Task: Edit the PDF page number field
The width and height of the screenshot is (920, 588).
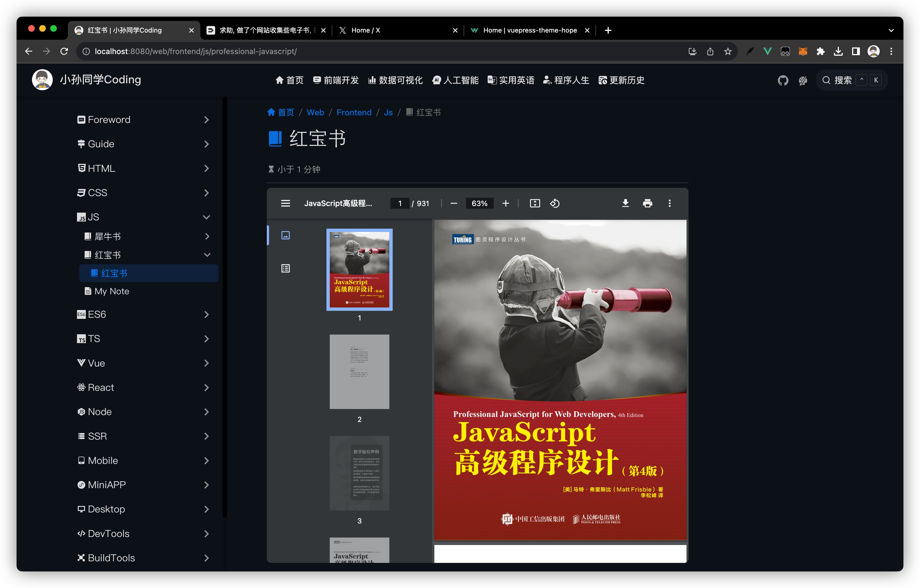Action: point(400,203)
